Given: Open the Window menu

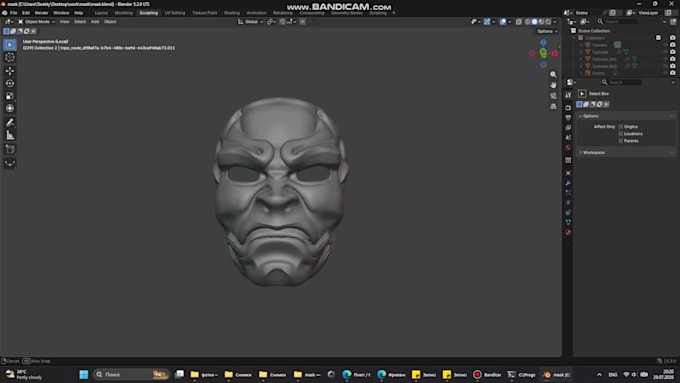Looking at the screenshot, I should pos(61,13).
